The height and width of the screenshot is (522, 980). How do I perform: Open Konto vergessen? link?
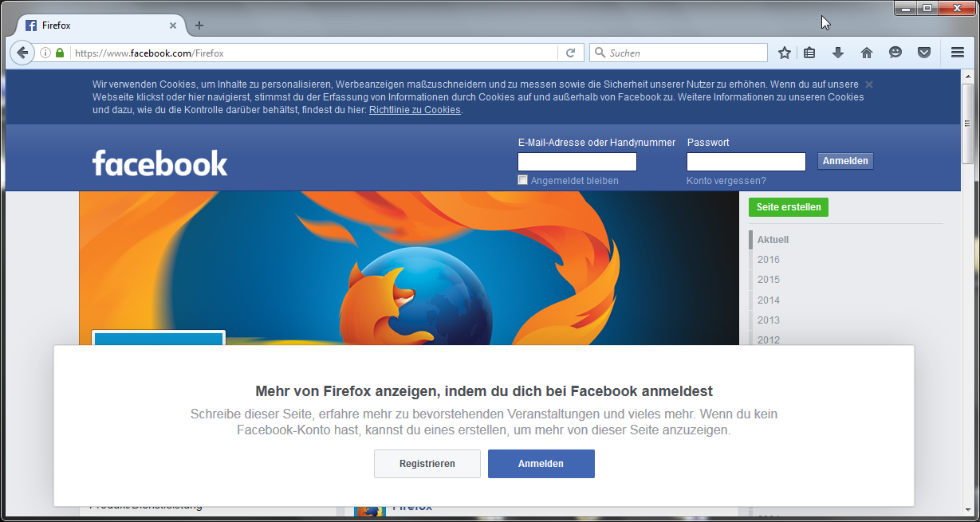pyautogui.click(x=726, y=181)
